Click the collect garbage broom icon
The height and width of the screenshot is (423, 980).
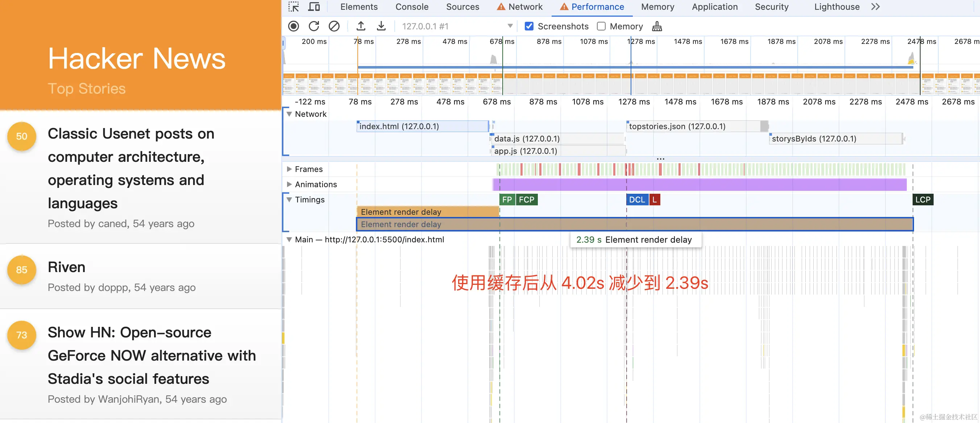click(x=657, y=26)
